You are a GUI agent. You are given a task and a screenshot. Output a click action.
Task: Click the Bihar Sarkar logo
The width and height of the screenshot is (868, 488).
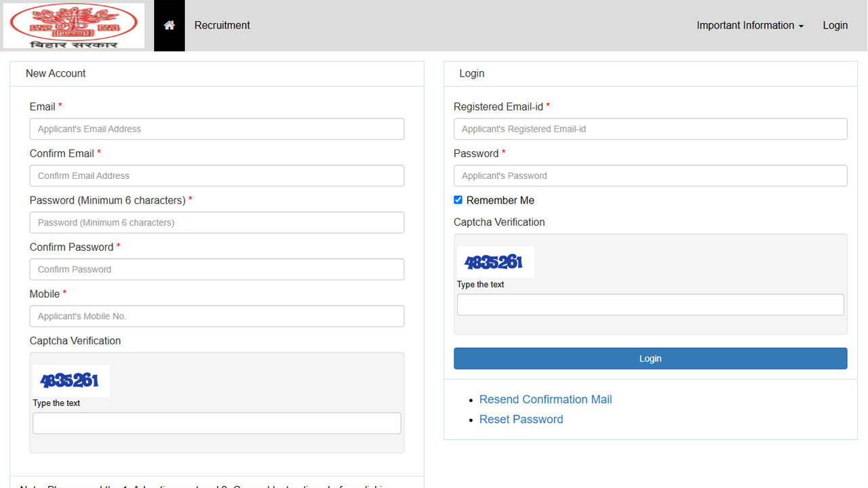[73, 26]
